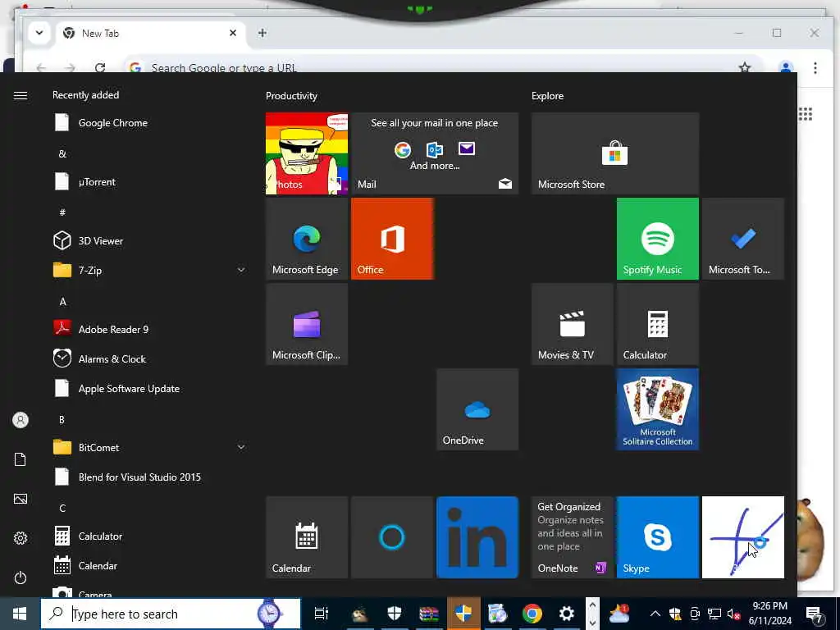Open the Mail tile
This screenshot has width=840, height=630.
(x=435, y=153)
